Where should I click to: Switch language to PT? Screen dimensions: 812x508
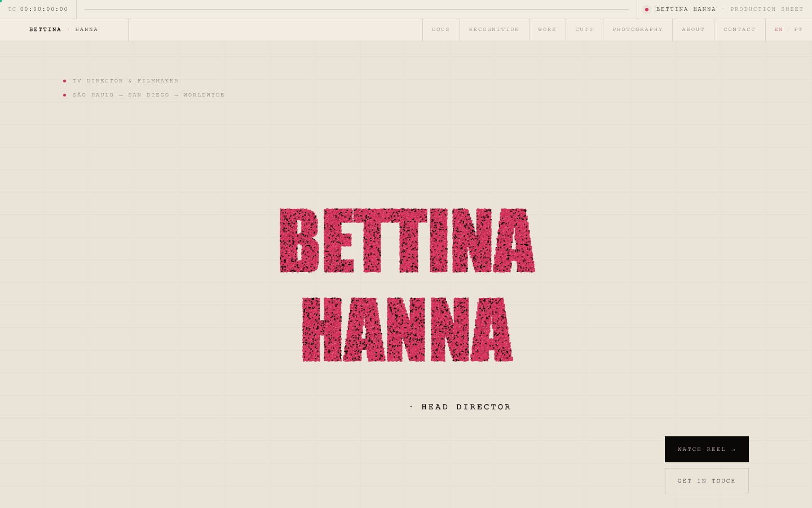[x=798, y=30]
